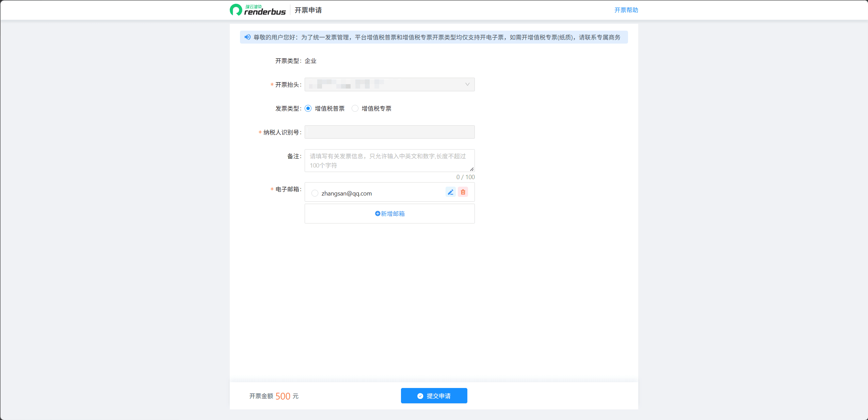Edit the zhangsan@qq.com email entry

tap(451, 192)
